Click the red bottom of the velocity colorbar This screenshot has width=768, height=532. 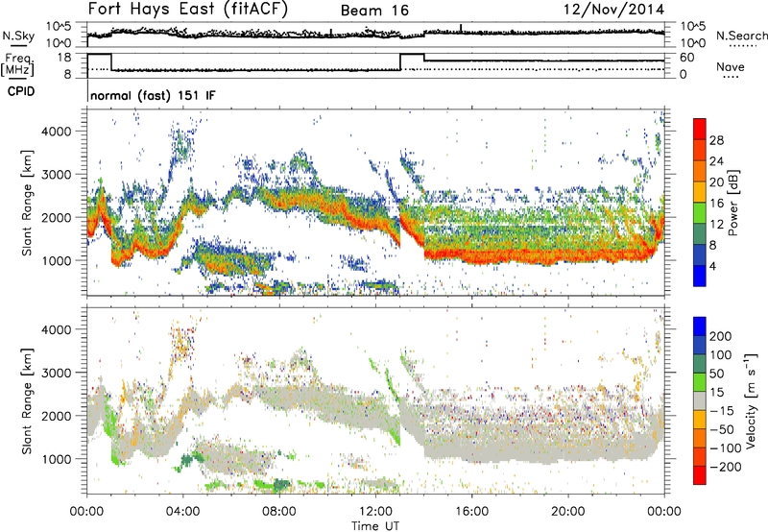700,475
